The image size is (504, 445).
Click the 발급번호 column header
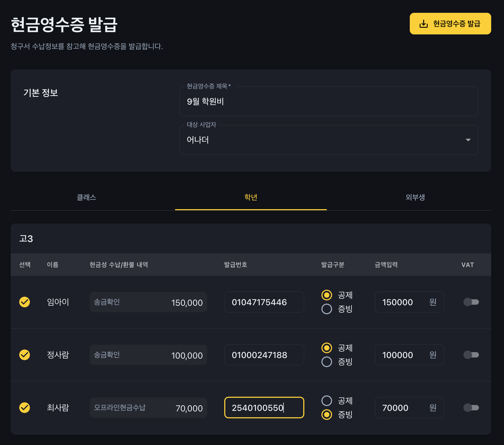click(x=236, y=265)
